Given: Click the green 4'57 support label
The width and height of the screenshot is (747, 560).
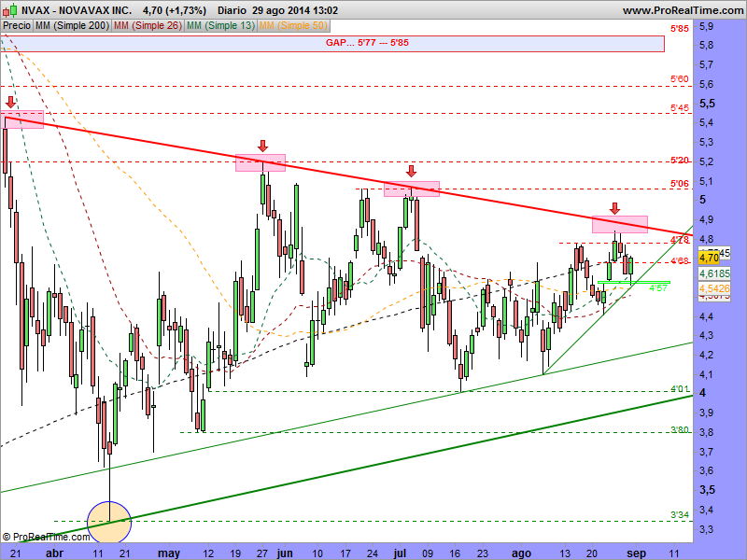Looking at the screenshot, I should (x=658, y=287).
